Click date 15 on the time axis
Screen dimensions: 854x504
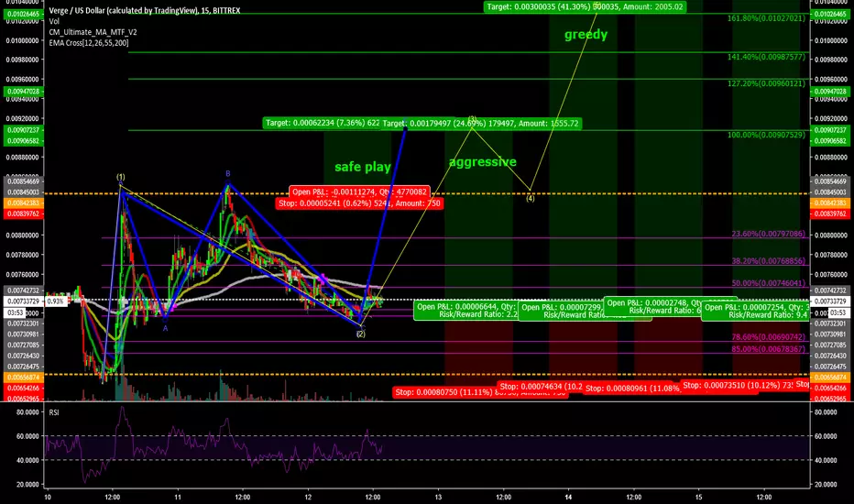click(x=699, y=497)
